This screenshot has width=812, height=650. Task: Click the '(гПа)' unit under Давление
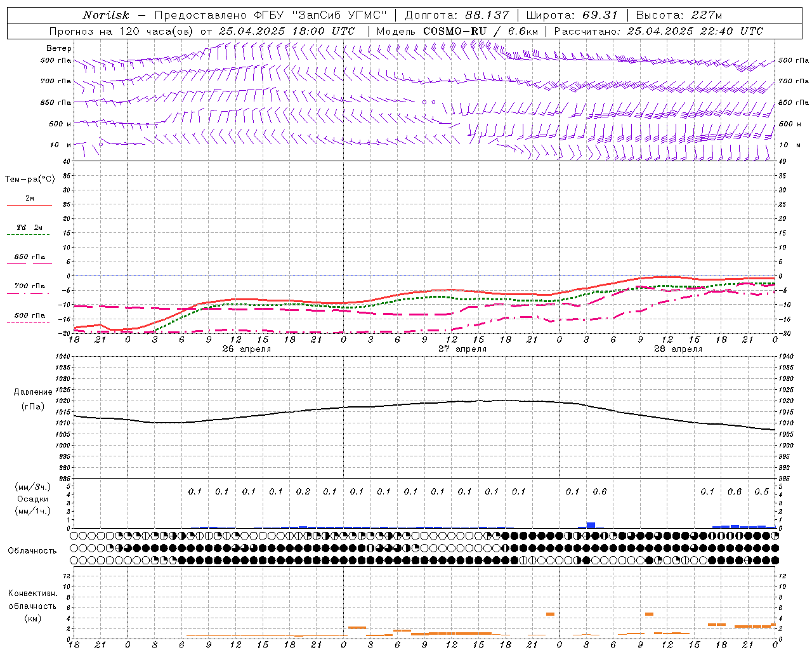pos(33,406)
